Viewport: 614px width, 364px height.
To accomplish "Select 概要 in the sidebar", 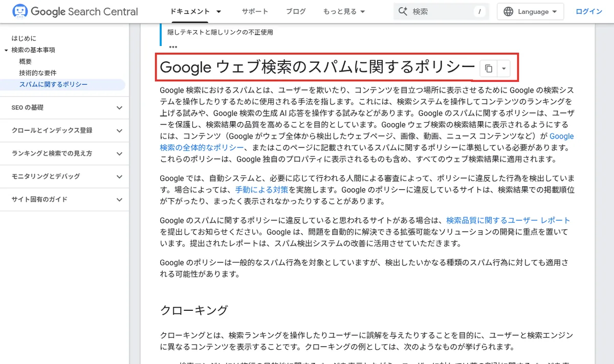I will pyautogui.click(x=26, y=61).
